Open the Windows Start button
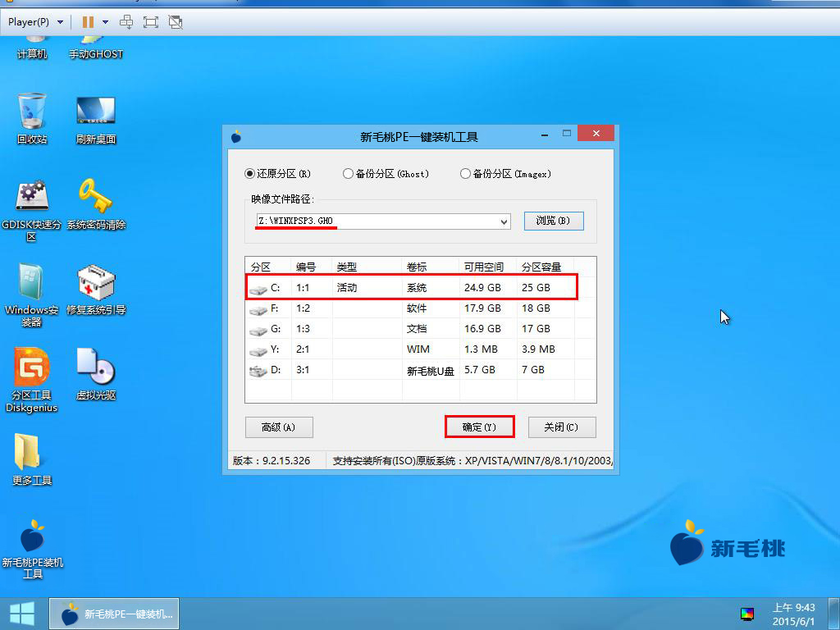This screenshot has width=840, height=630. point(22,614)
